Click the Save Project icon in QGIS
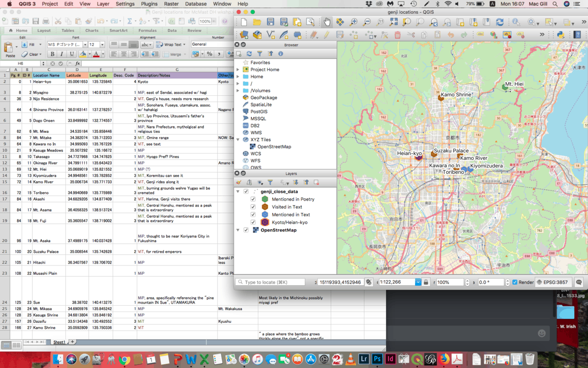588x368 pixels. [270, 22]
